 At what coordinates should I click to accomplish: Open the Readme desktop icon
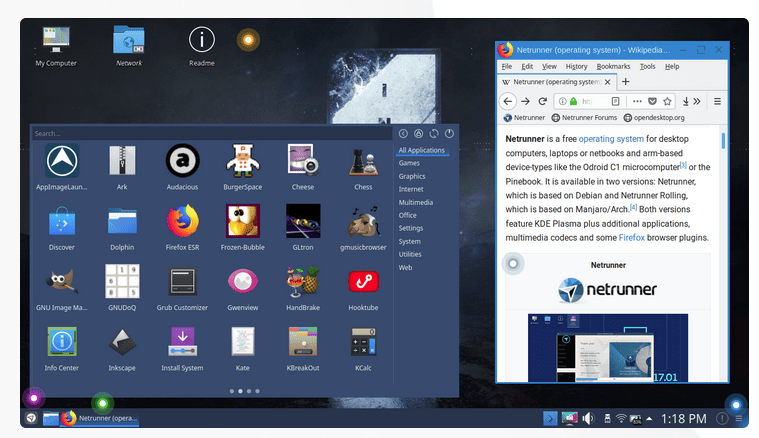[x=202, y=47]
